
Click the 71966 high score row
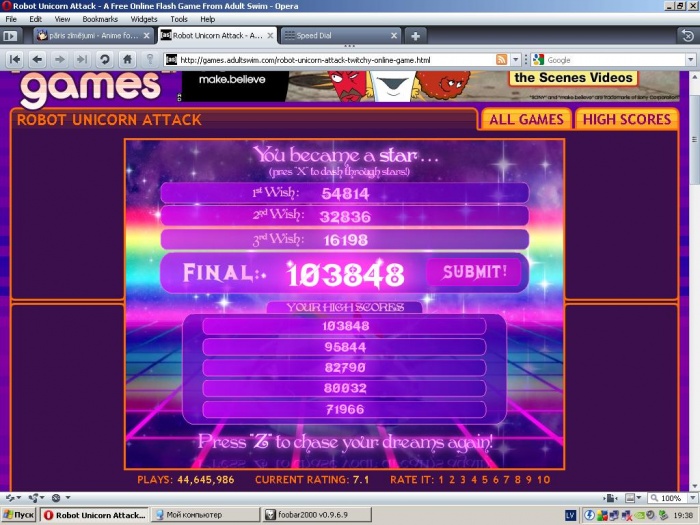pos(344,409)
